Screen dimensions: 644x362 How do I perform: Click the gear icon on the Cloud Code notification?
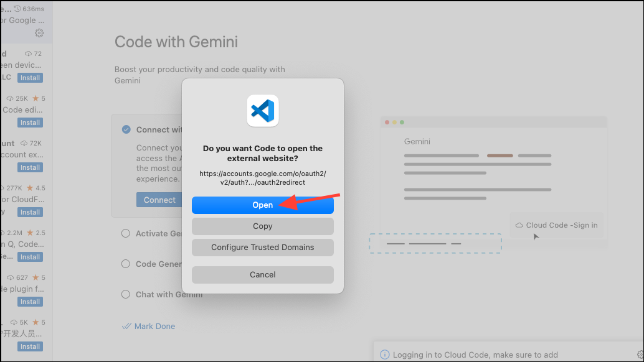tap(640, 354)
